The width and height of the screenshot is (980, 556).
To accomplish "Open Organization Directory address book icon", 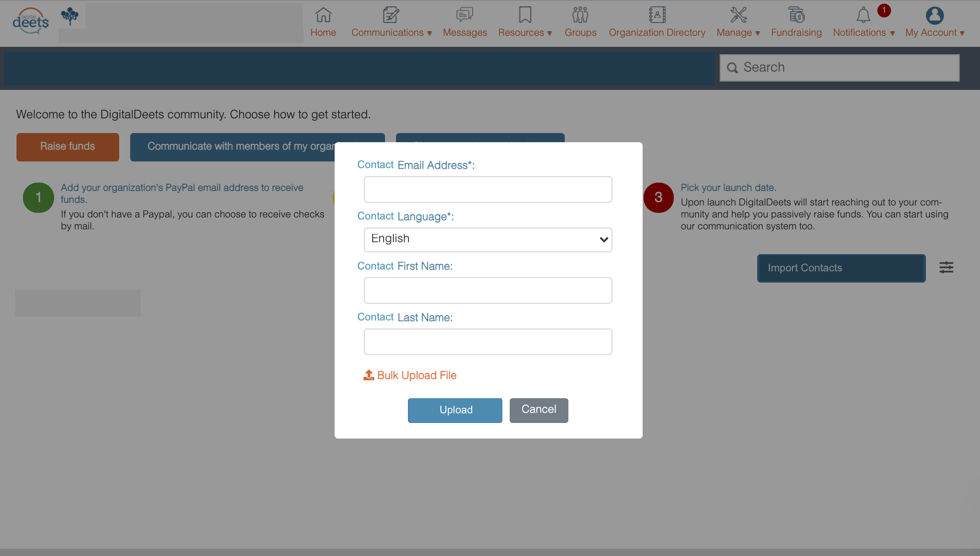I will [x=657, y=15].
